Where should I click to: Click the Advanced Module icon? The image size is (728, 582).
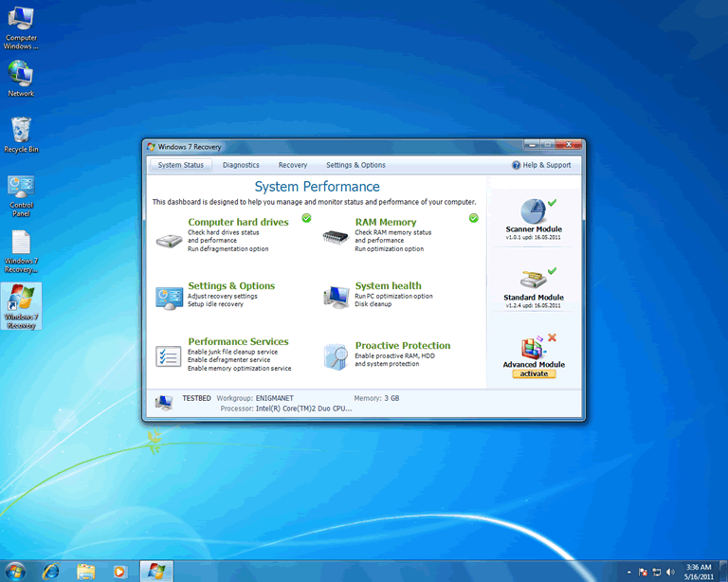[x=532, y=347]
